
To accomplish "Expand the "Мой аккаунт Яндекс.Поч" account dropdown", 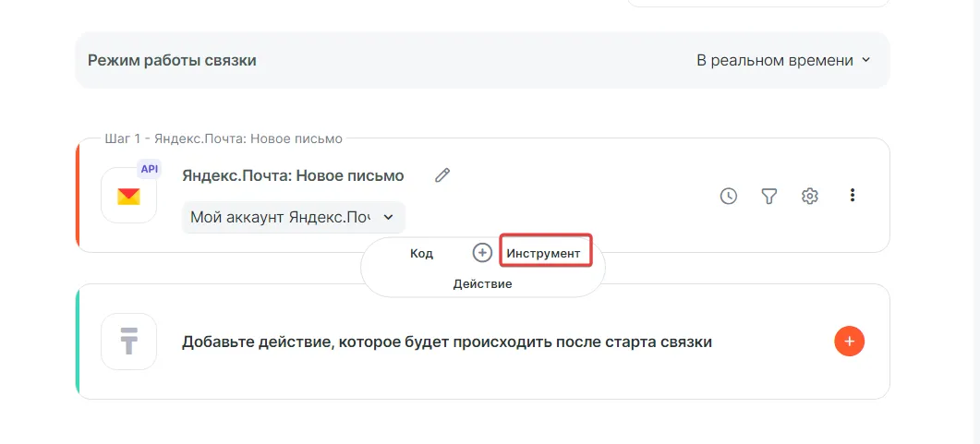I will 293,217.
